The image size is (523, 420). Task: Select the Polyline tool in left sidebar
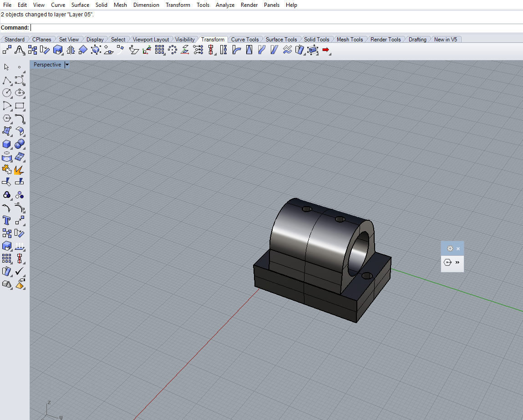pos(6,81)
